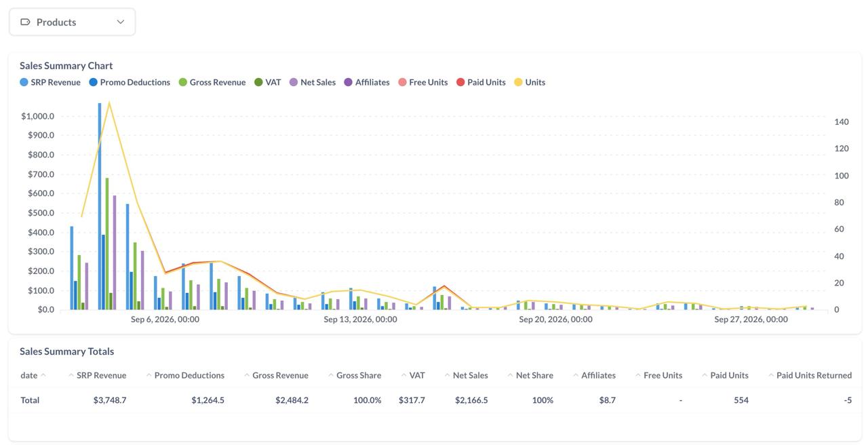This screenshot has height=445, width=868.
Task: Expand the Products chevron arrow
Action: pyautogui.click(x=121, y=22)
